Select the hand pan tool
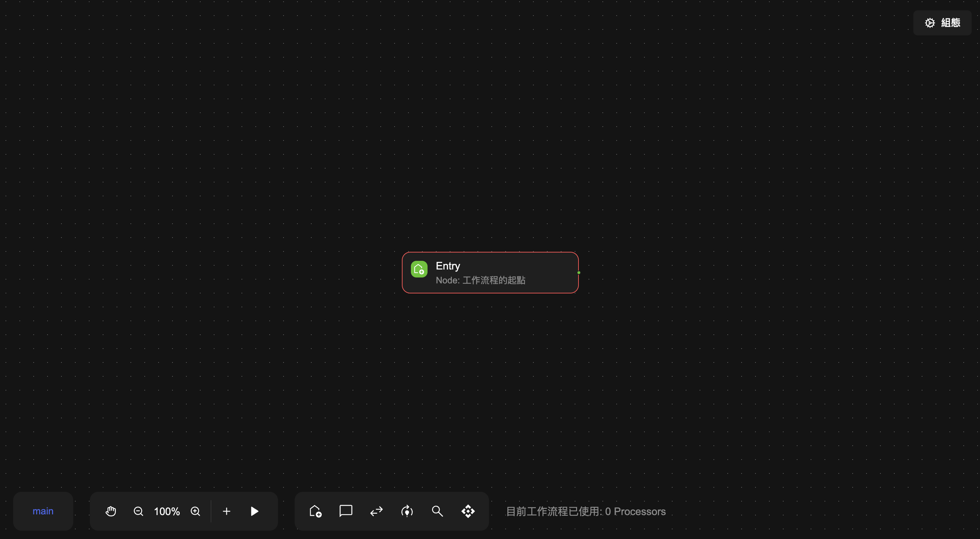 point(111,511)
